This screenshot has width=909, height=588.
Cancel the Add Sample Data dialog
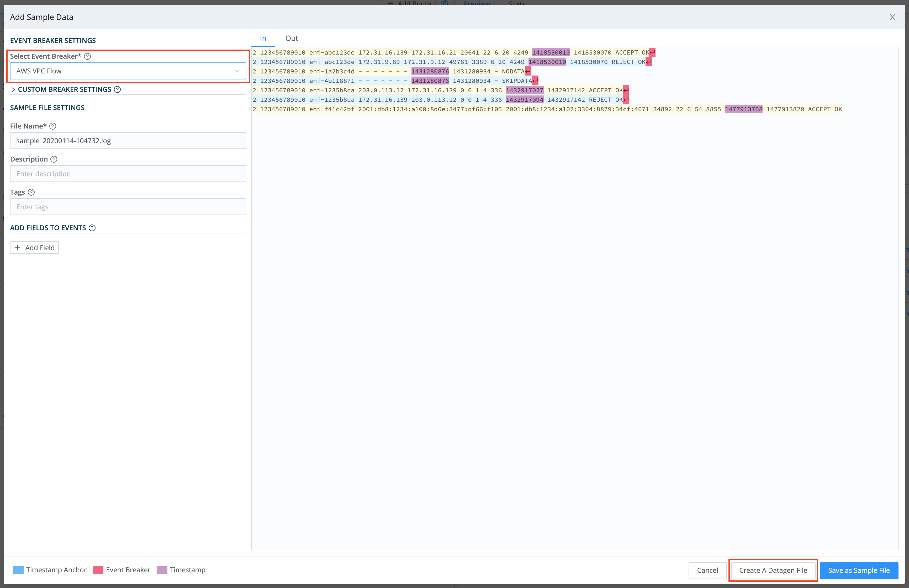click(x=707, y=570)
